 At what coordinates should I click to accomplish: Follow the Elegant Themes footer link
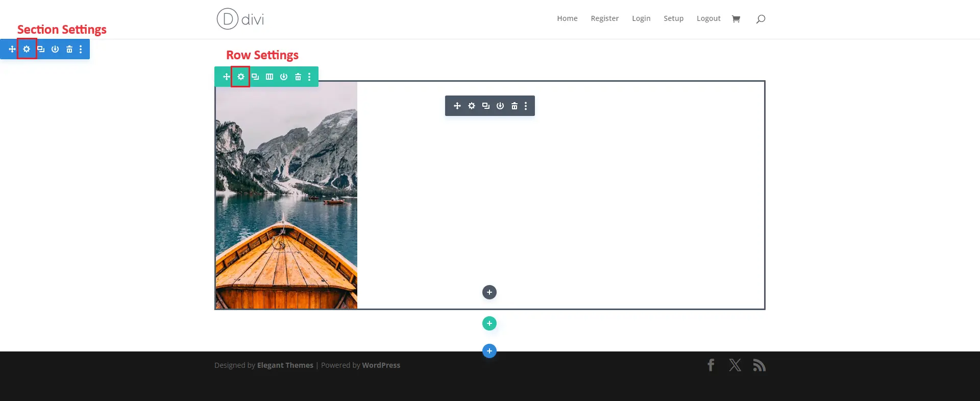click(x=285, y=365)
